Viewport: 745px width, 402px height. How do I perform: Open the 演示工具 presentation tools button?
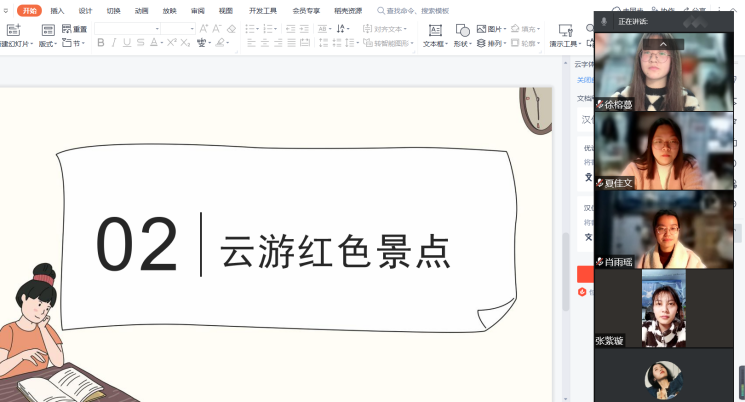click(x=565, y=36)
